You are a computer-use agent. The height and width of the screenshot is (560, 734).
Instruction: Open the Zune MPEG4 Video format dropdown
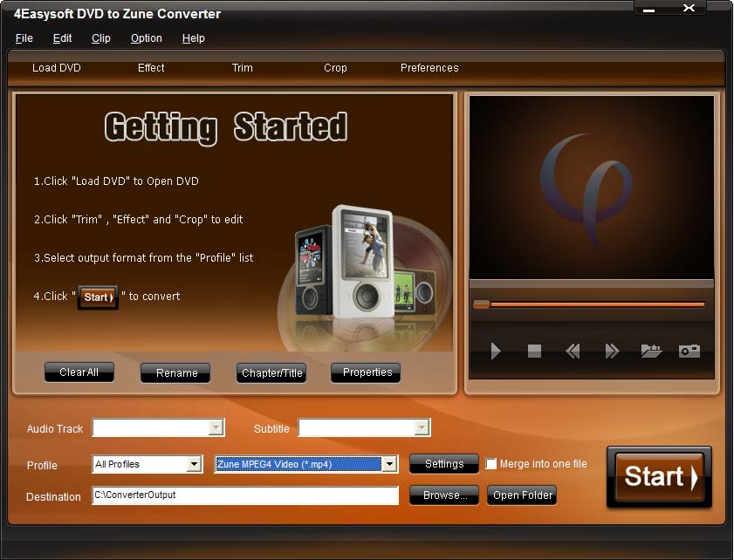[389, 464]
